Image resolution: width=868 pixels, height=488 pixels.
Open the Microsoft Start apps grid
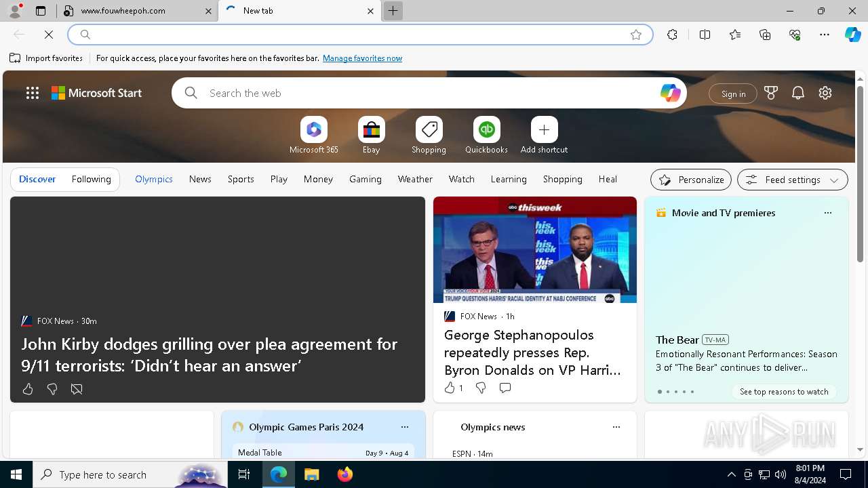33,94
